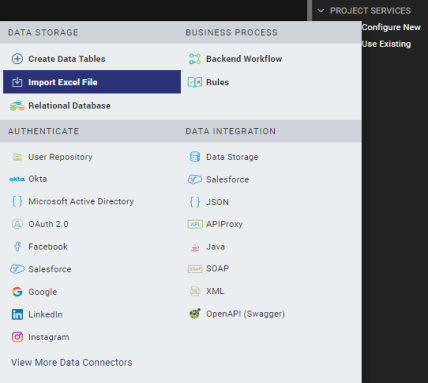This screenshot has width=428, height=383.
Task: Click the Relational Database icon
Action: 17,106
